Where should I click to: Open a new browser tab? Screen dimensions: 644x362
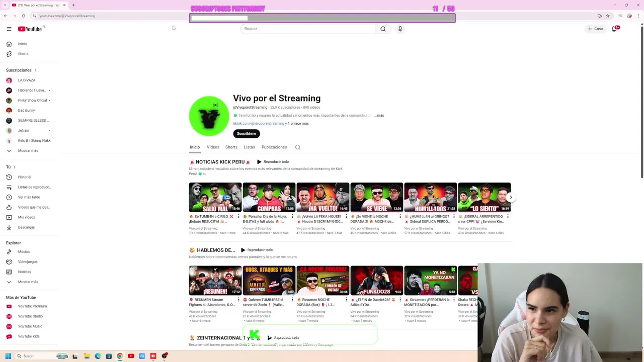click(73, 5)
